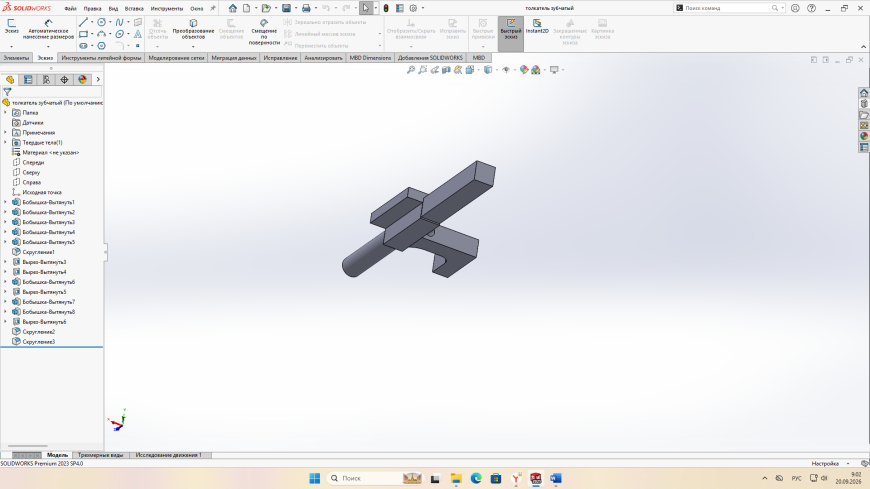Open the Файл menu
The height and width of the screenshot is (489, 870).
70,9
